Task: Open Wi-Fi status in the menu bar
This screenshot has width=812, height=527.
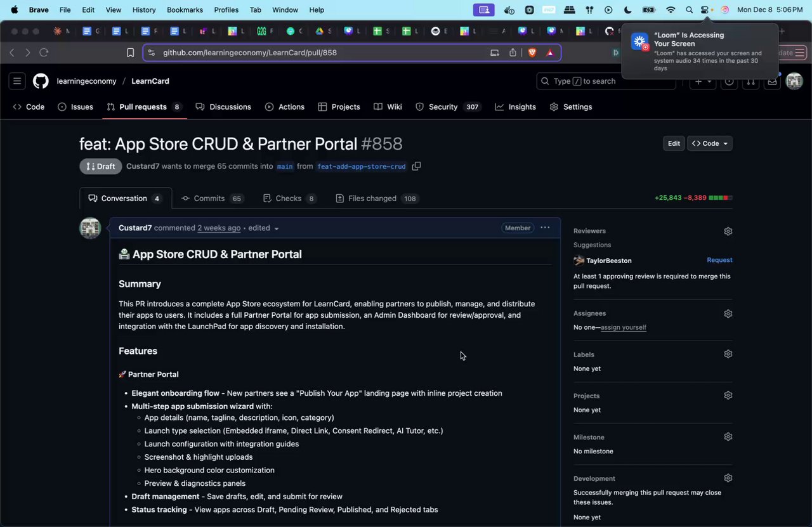Action: 671,10
